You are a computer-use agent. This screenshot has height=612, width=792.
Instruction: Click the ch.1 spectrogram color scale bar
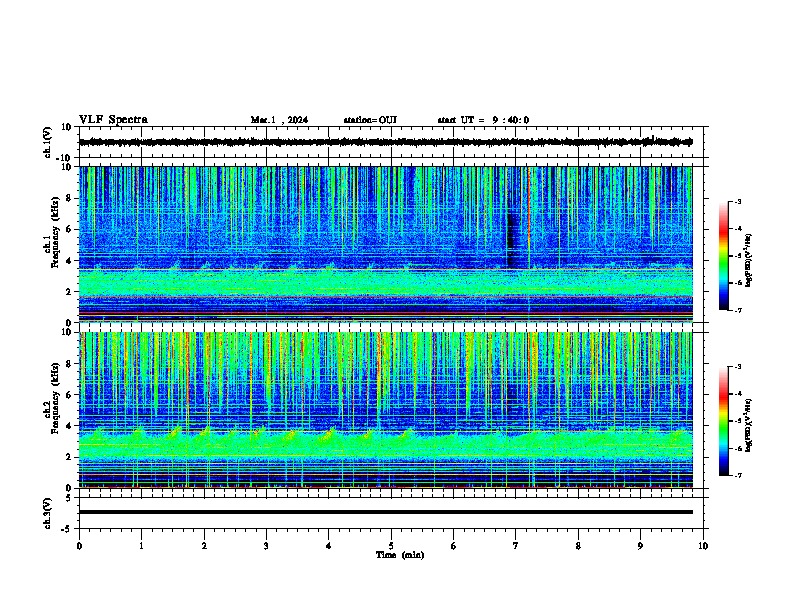[723, 256]
